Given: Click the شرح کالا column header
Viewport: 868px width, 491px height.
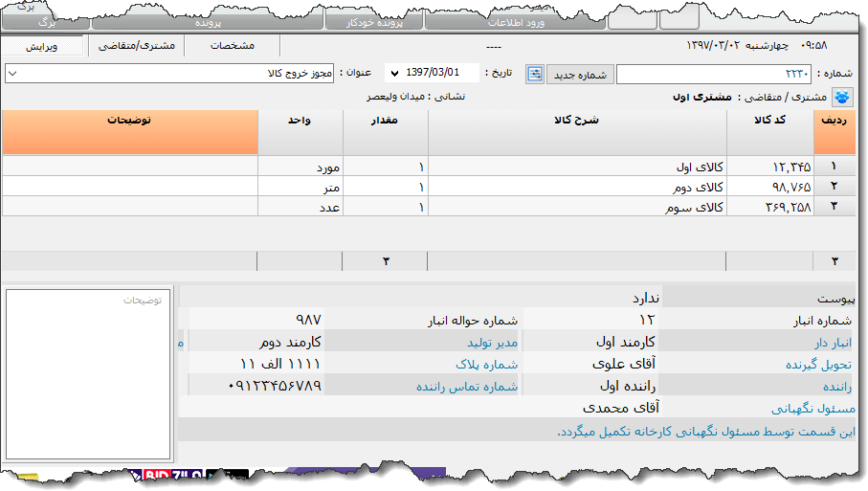Looking at the screenshot, I should (x=577, y=132).
